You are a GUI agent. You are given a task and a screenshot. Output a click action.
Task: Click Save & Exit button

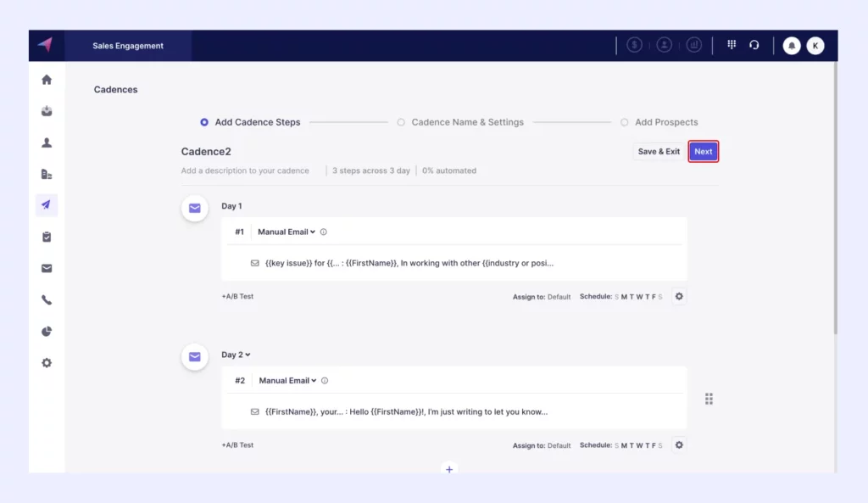click(x=659, y=152)
